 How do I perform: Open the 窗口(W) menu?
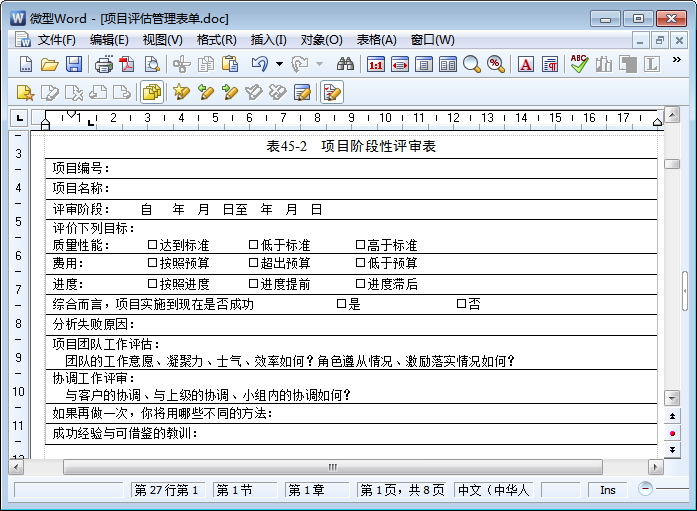click(433, 40)
